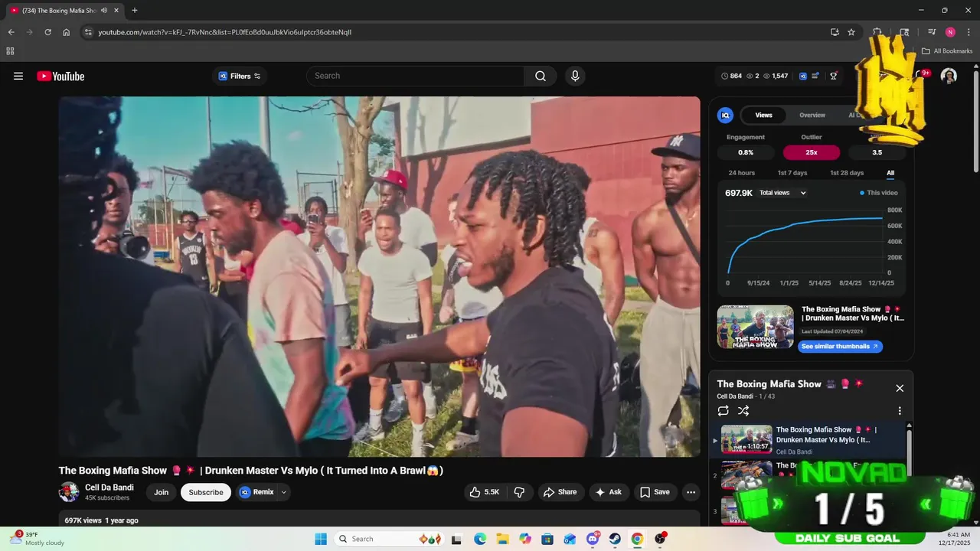The width and height of the screenshot is (980, 551).
Task: Select the 1st 28 days range
Action: [847, 173]
